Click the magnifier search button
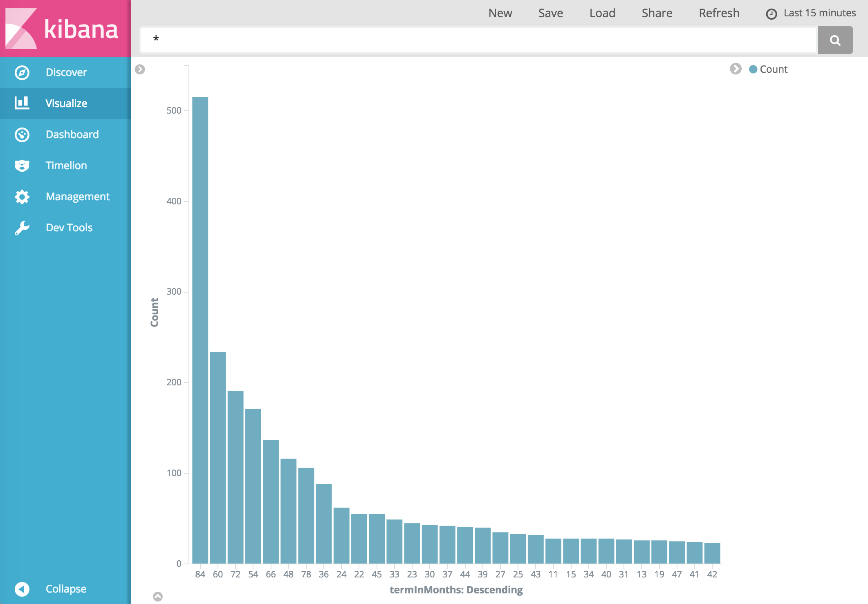Image resolution: width=868 pixels, height=604 pixels. (x=835, y=40)
